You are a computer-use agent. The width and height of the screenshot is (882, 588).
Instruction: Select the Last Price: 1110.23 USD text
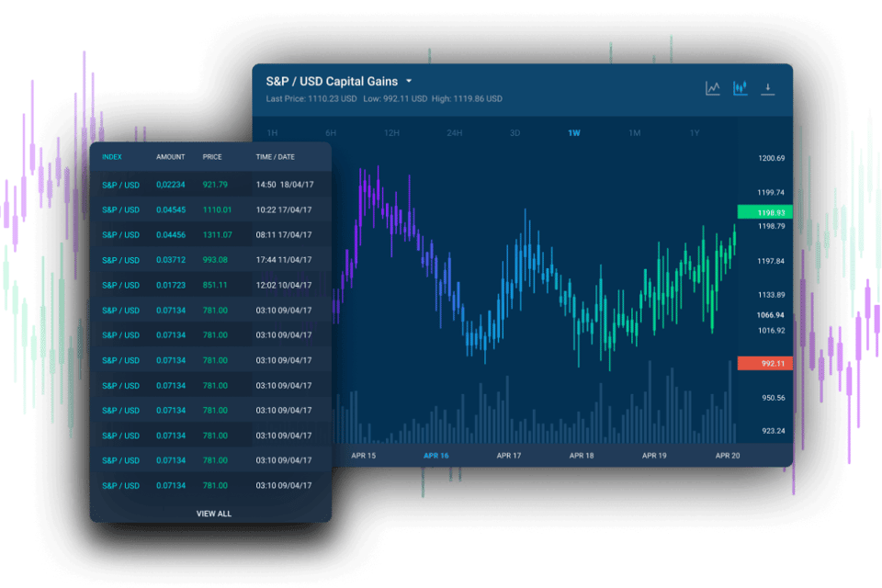(311, 99)
